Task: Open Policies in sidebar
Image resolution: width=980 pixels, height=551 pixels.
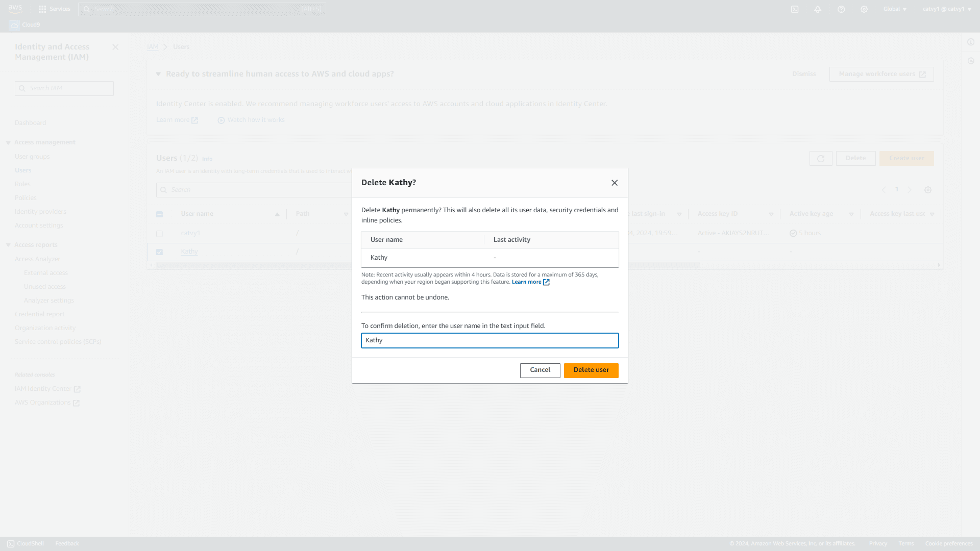Action: point(26,198)
